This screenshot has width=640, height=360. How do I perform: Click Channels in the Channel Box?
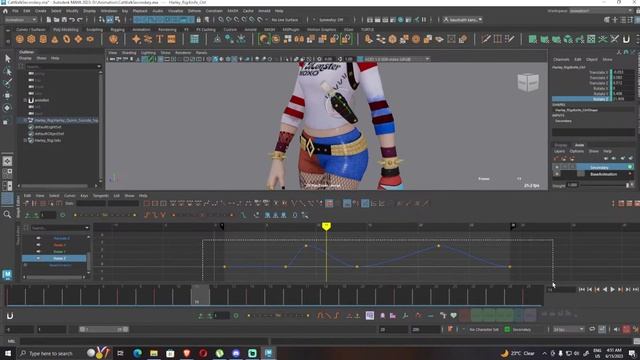[x=561, y=60]
